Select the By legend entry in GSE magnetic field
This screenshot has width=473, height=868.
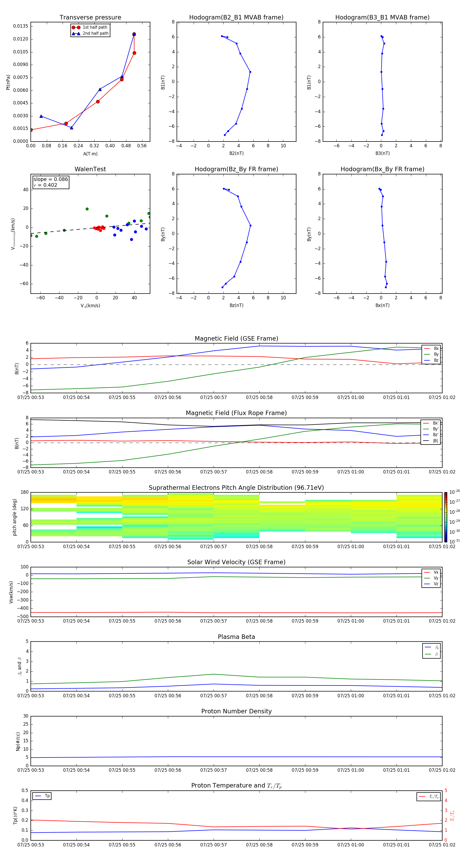(x=431, y=354)
